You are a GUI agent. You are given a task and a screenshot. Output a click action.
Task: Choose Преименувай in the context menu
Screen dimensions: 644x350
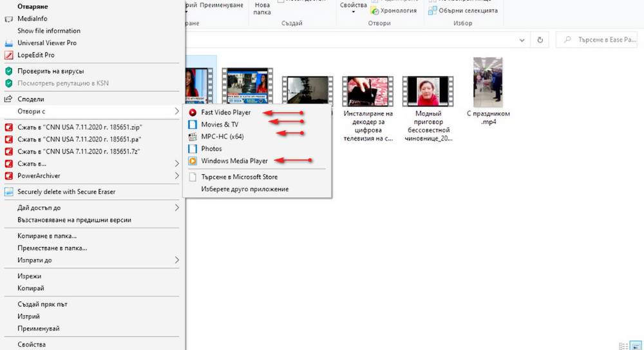(38, 329)
